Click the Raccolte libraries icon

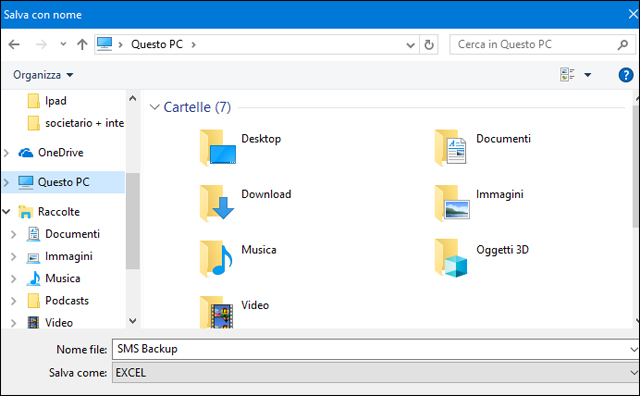pyautogui.click(x=25, y=212)
